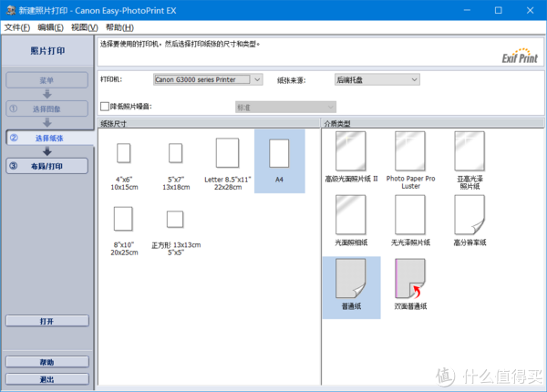This screenshot has height=392, width=547.
Task: Go to step 3 布局/打印
Action: [x=46, y=166]
